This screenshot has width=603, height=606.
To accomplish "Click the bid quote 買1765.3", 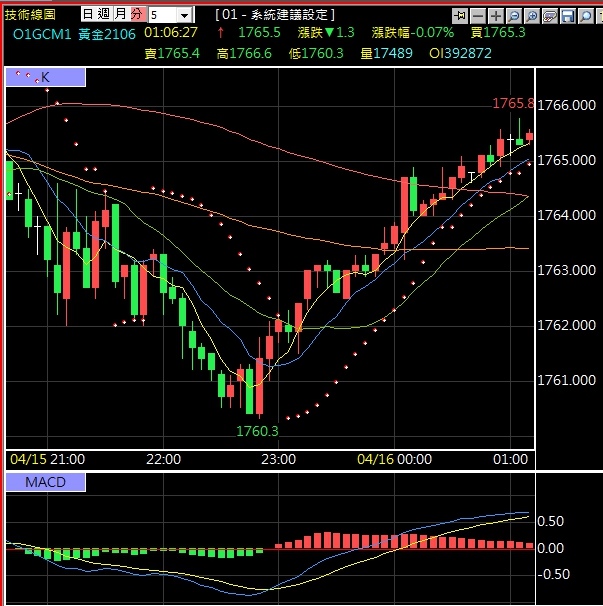I will [x=498, y=32].
